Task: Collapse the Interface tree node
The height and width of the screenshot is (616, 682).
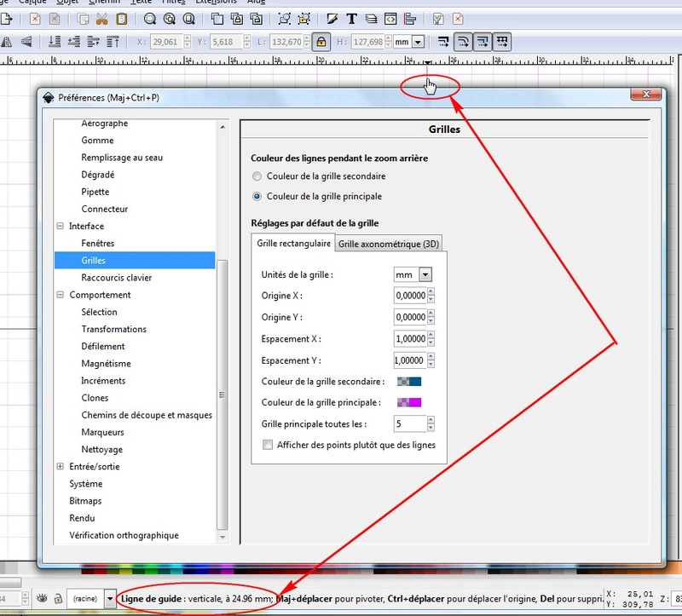Action: coord(60,226)
